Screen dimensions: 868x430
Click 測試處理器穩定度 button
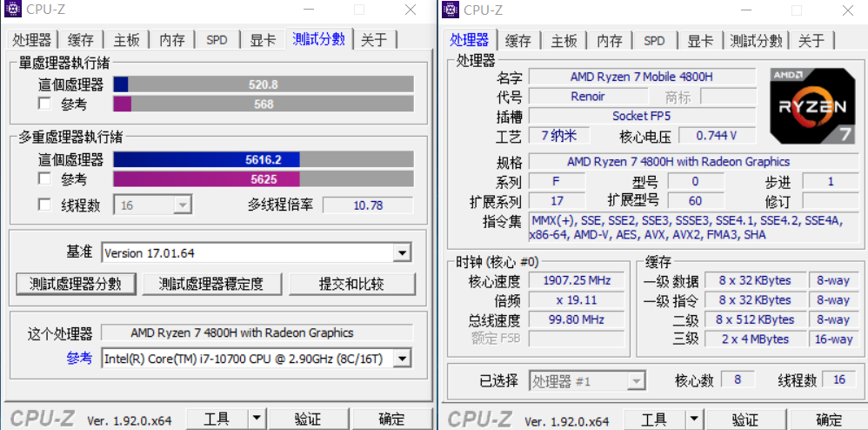[x=212, y=284]
